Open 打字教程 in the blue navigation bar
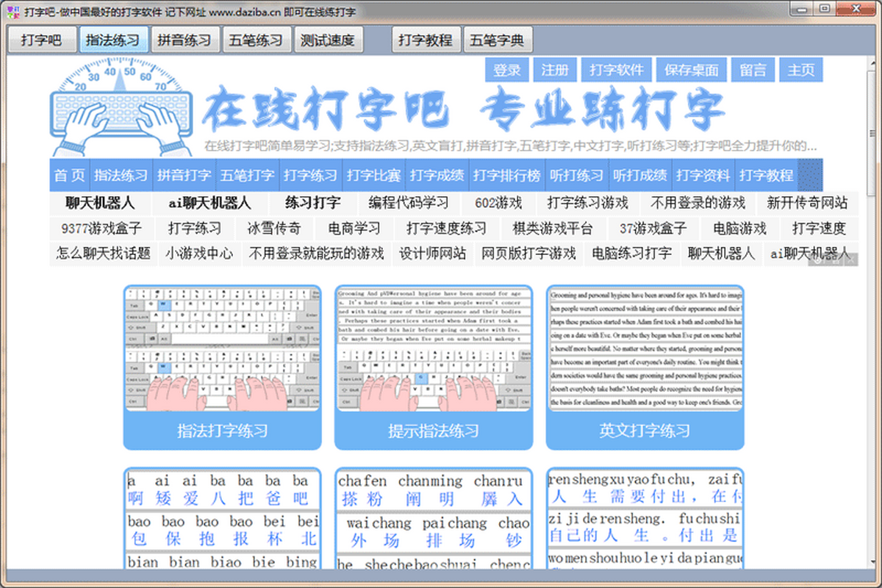 click(x=767, y=176)
